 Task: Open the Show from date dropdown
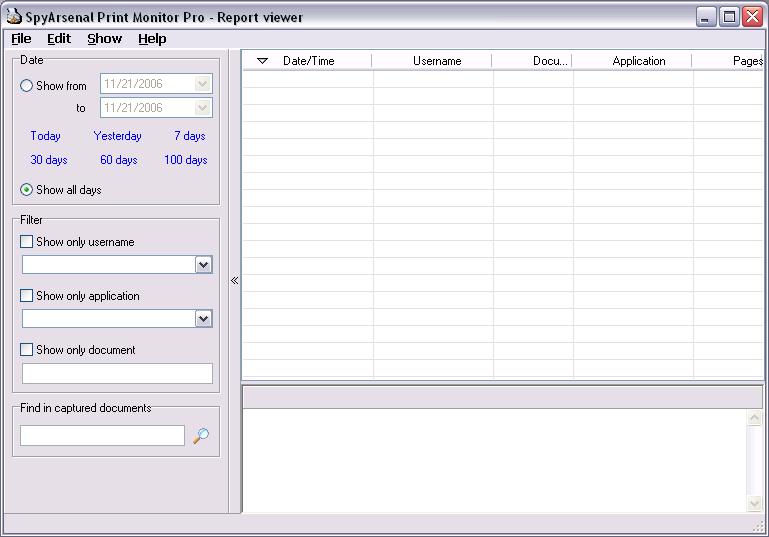pos(203,84)
